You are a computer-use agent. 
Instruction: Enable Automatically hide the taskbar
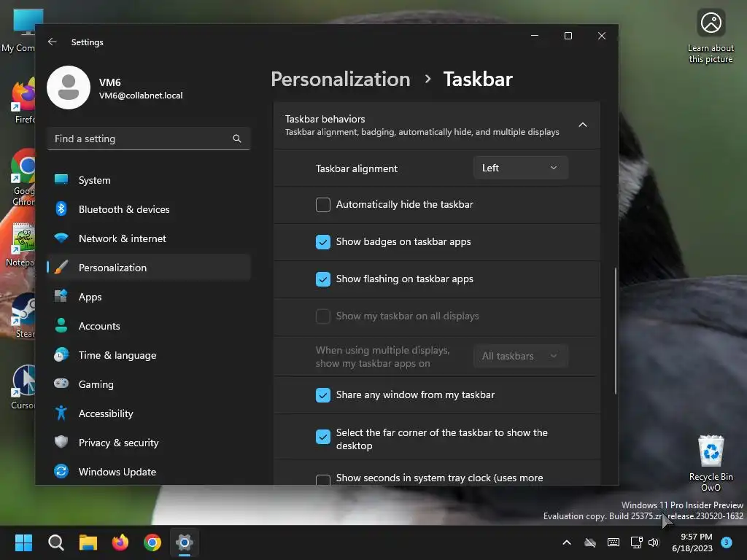click(x=323, y=205)
